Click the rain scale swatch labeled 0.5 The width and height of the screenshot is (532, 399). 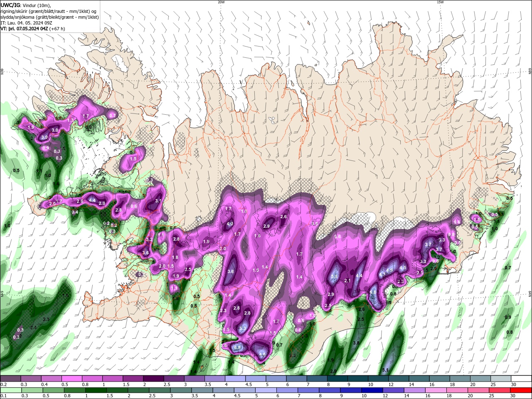pyautogui.click(x=53, y=390)
